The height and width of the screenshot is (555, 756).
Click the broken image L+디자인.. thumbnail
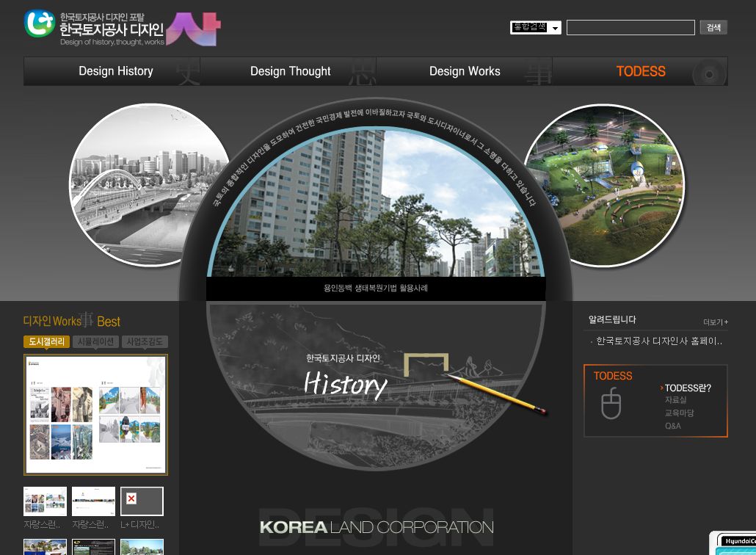(142, 501)
